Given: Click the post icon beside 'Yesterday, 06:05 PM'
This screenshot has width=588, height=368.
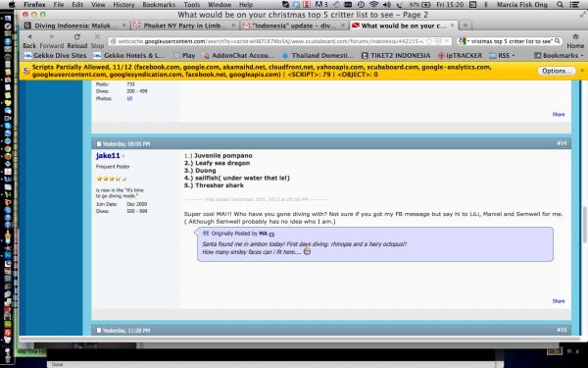Looking at the screenshot, I should [99, 144].
